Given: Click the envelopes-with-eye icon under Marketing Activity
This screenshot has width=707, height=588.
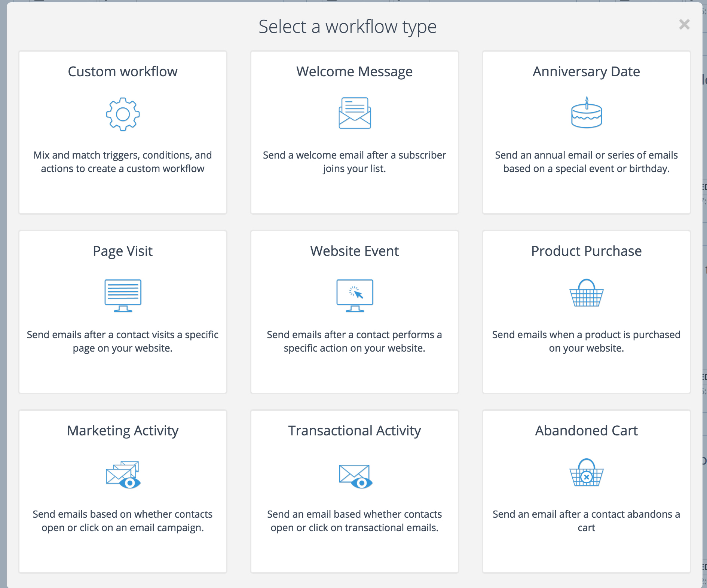Looking at the screenshot, I should (122, 475).
